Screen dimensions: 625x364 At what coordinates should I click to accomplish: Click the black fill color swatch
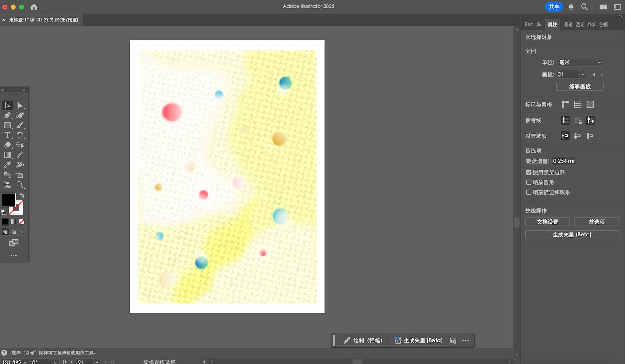pyautogui.click(x=9, y=200)
